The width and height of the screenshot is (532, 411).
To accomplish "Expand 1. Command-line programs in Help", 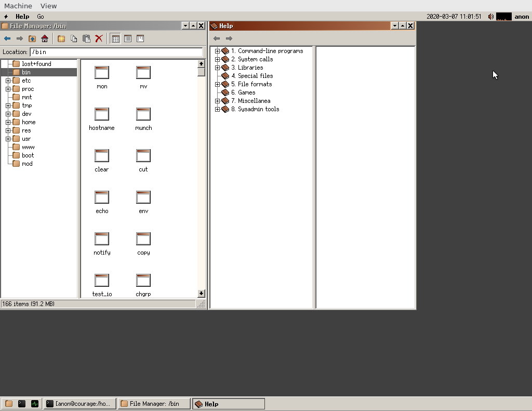I will pos(217,51).
